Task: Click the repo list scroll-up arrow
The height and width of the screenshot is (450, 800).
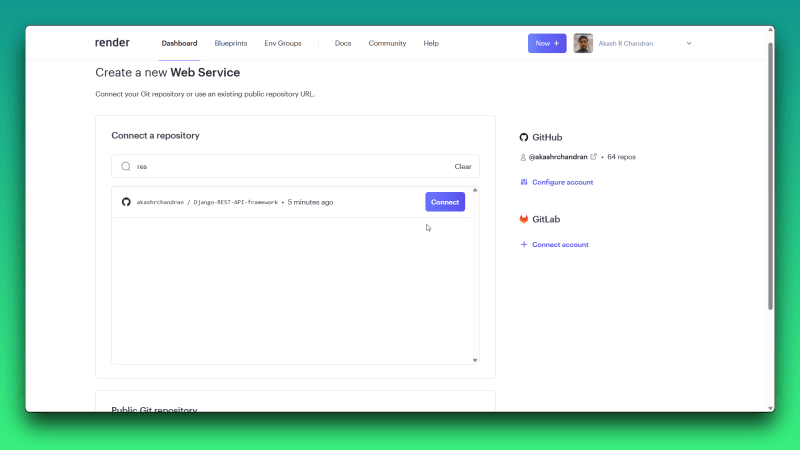Action: pos(475,190)
